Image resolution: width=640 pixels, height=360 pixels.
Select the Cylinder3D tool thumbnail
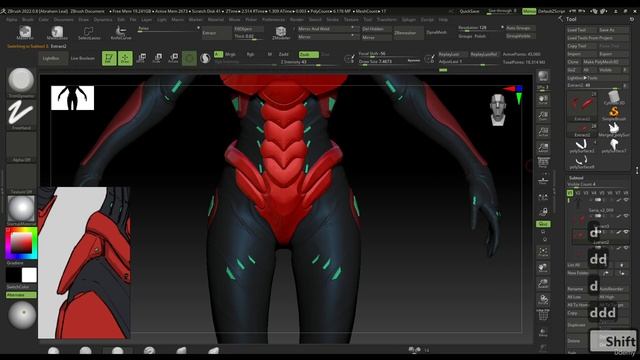613,98
